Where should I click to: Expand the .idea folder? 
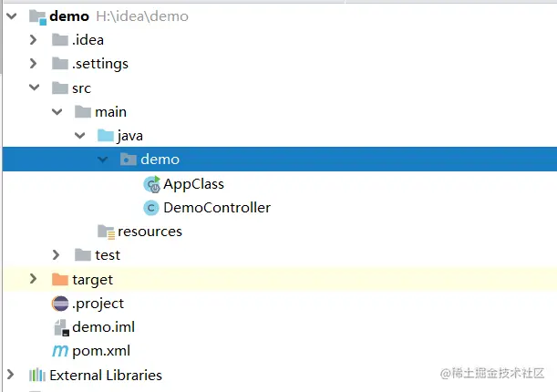(34, 40)
